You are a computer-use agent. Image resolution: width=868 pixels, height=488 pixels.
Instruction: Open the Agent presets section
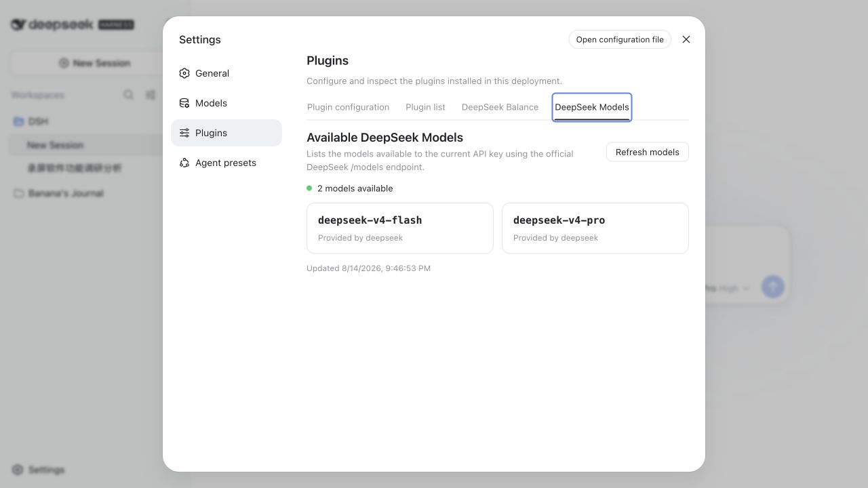226,163
